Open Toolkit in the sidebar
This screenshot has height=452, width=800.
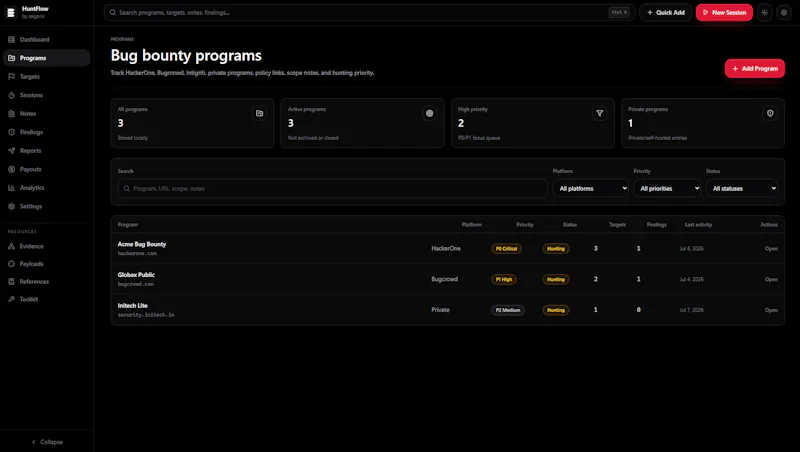pos(46,299)
